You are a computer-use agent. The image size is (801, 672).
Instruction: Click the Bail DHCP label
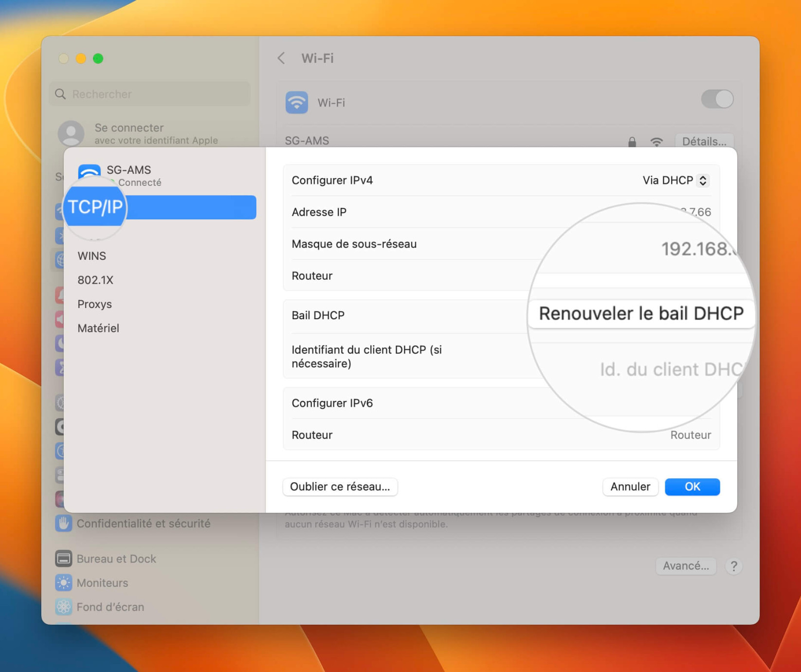coord(318,315)
